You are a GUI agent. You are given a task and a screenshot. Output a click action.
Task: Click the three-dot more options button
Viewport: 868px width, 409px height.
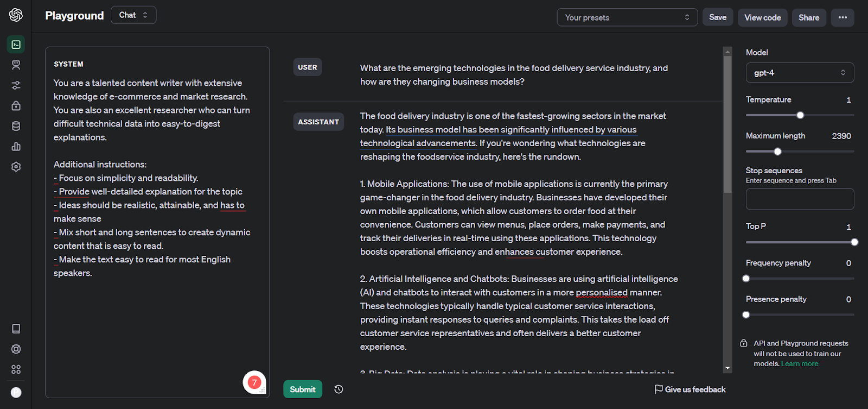(842, 17)
